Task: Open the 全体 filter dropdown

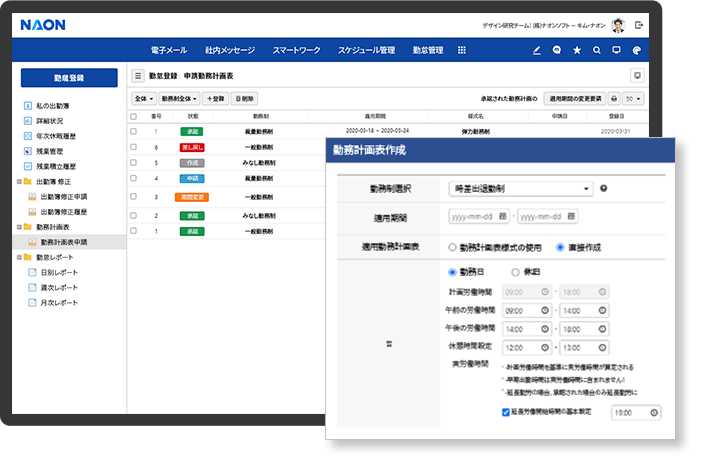Action: coord(143,99)
